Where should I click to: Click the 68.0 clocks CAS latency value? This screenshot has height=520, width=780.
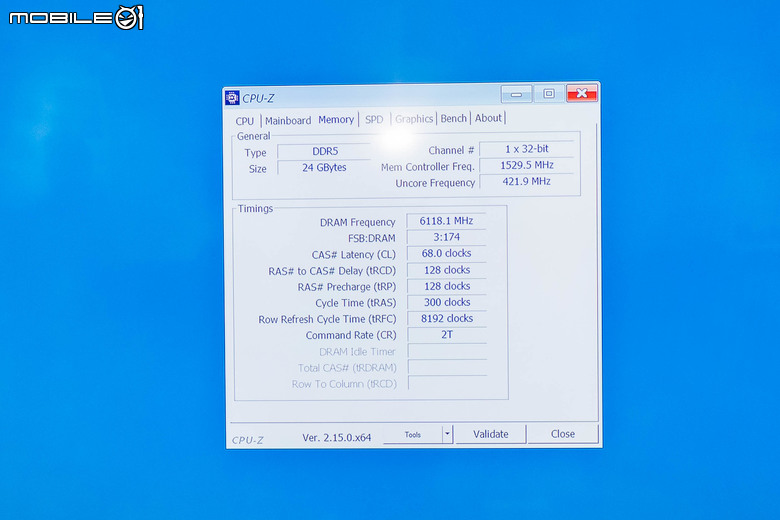446,253
